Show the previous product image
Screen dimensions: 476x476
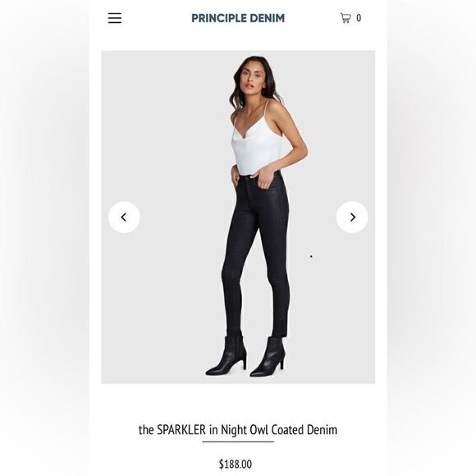[124, 217]
